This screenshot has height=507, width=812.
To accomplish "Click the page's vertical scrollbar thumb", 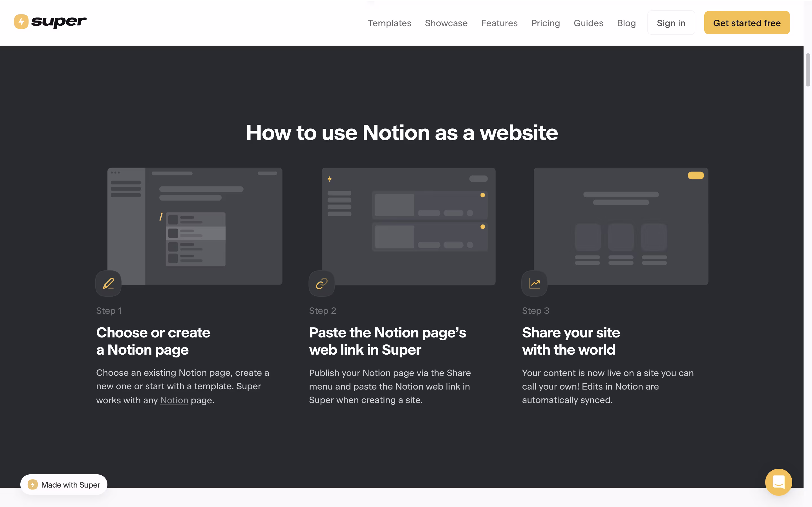I will tap(808, 70).
